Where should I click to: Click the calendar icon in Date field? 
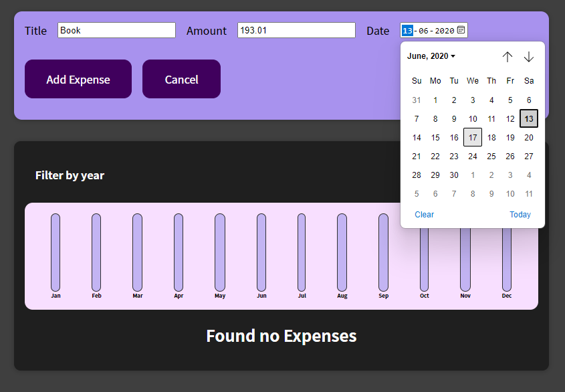(461, 30)
